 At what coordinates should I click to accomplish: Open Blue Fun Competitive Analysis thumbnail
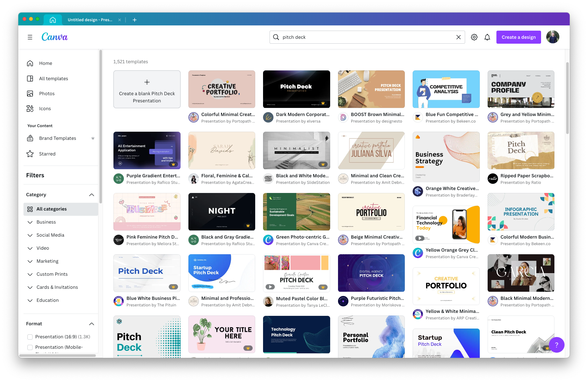pos(446,89)
